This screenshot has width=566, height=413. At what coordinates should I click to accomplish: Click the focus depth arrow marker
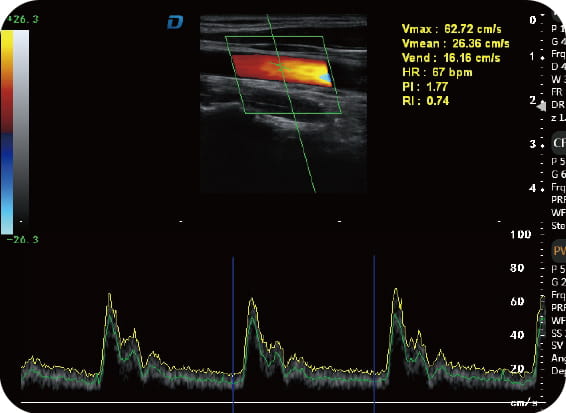pos(541,107)
